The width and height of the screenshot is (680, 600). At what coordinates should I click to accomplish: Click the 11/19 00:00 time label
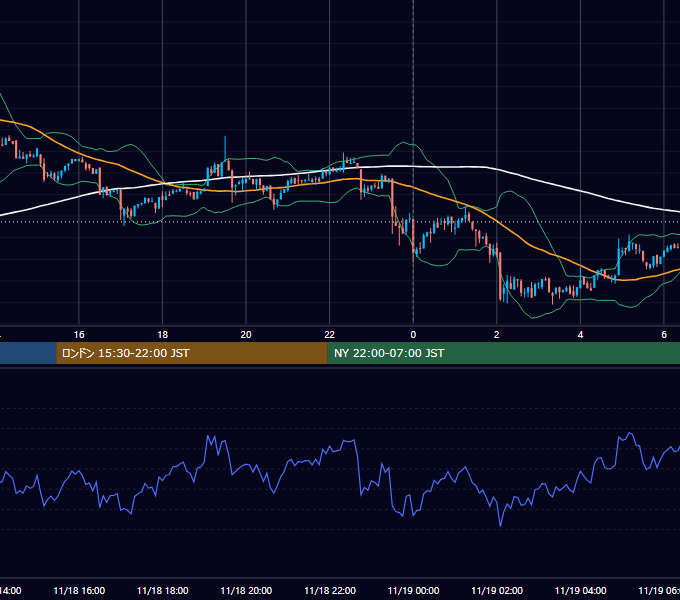point(413,590)
